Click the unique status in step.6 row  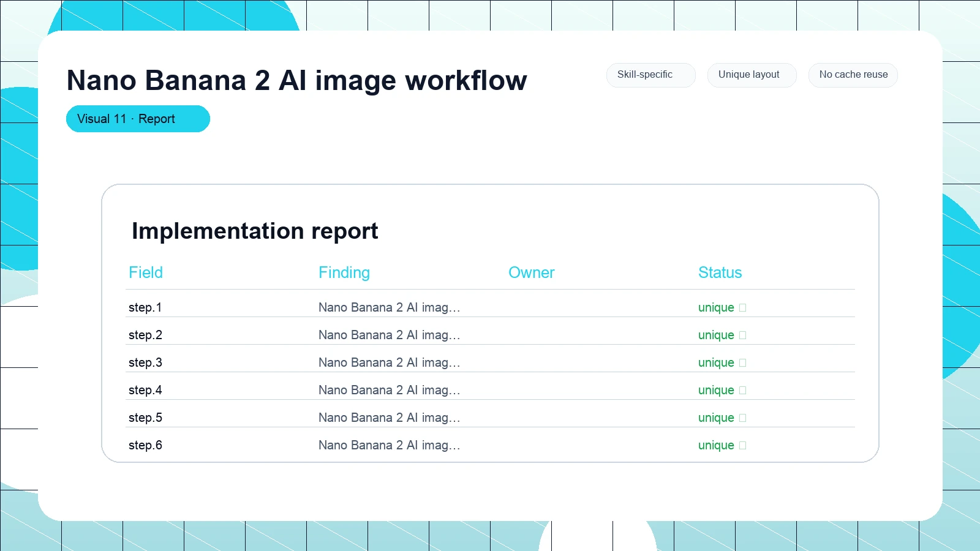(x=716, y=445)
